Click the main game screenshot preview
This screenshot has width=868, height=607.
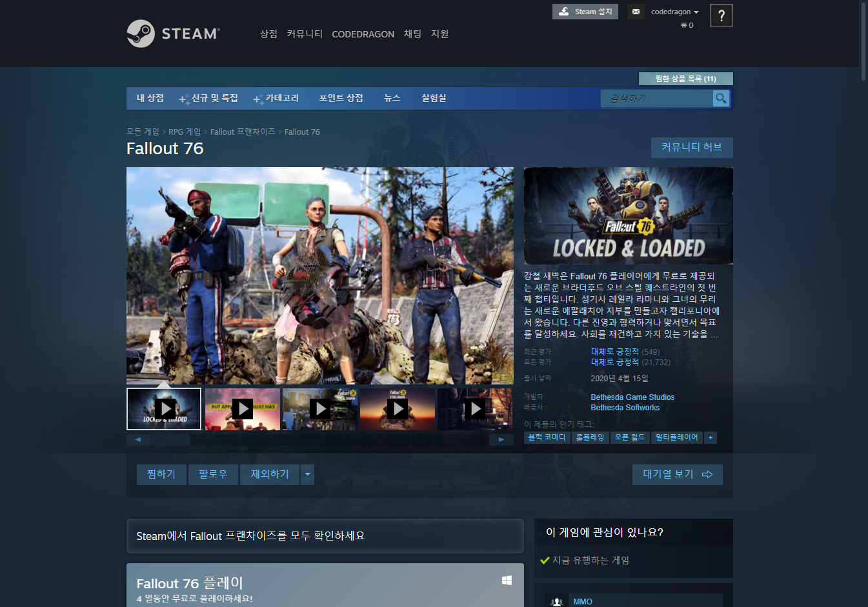320,275
